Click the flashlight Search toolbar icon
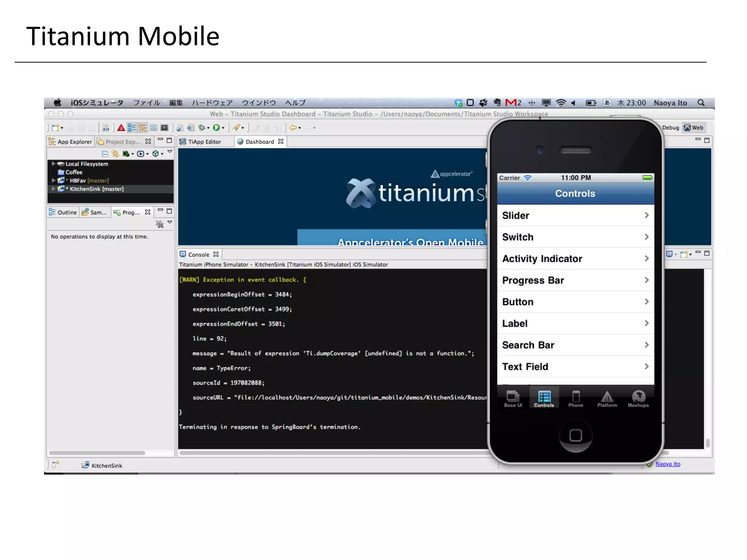Viewport: 747px width, 560px height. [x=236, y=128]
